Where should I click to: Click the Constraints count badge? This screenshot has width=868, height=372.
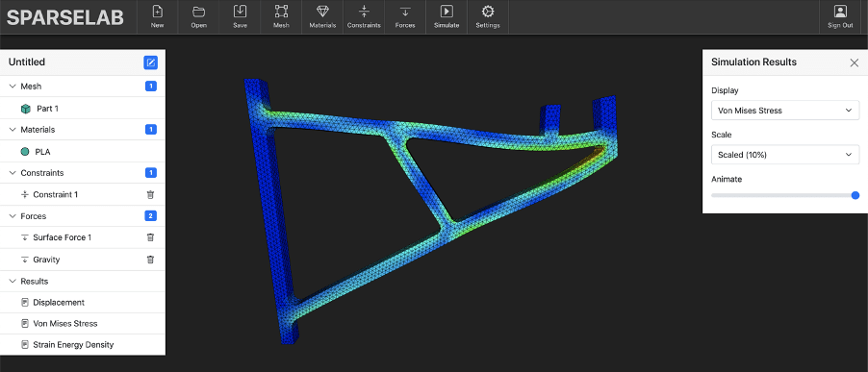pos(151,173)
